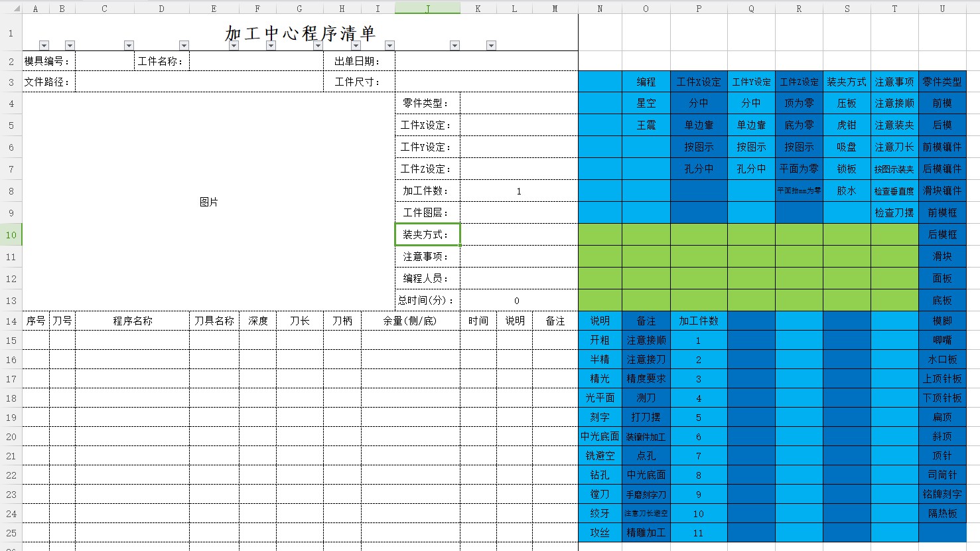This screenshot has height=551, width=980.
Task: Select the 精雕加工 cell
Action: pyautogui.click(x=646, y=532)
